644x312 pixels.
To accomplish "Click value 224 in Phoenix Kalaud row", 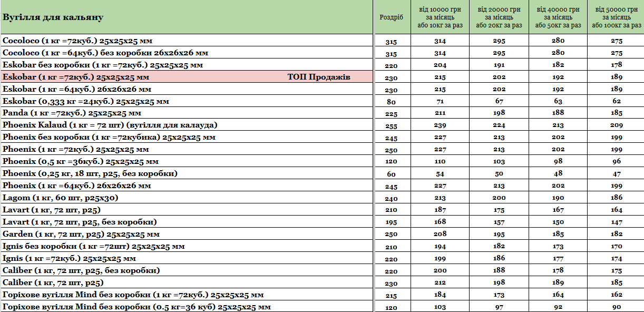I will (x=499, y=125).
